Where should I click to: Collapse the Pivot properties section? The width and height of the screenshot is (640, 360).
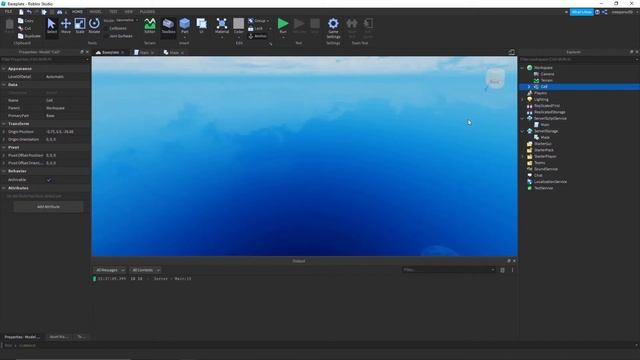[4, 147]
